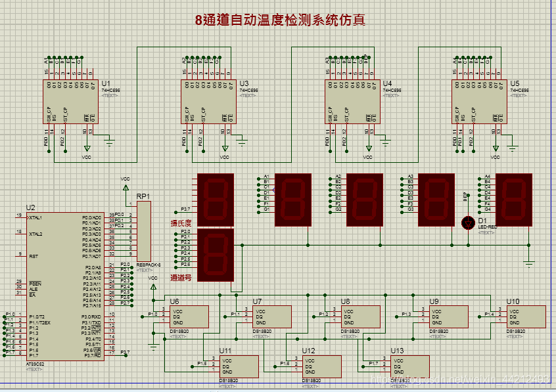The image size is (556, 392).
Task: Click the ground symbol below the A4-G4 display
Action: 528,264
